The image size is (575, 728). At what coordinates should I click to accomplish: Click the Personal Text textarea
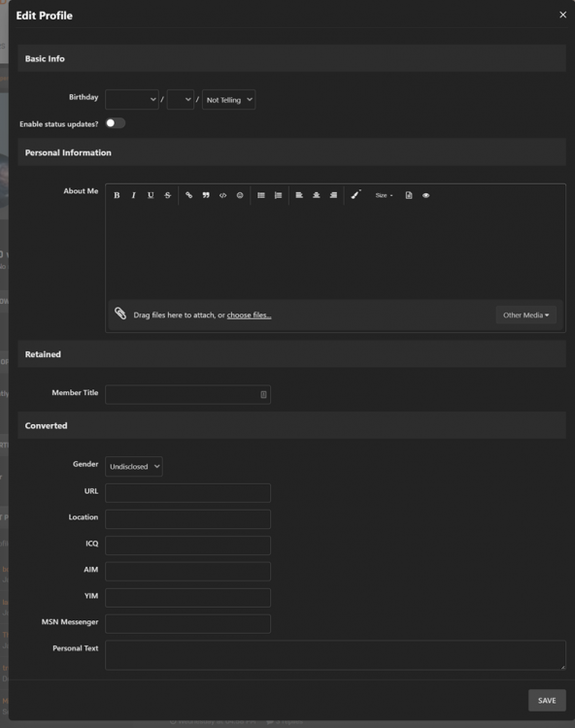(x=335, y=655)
